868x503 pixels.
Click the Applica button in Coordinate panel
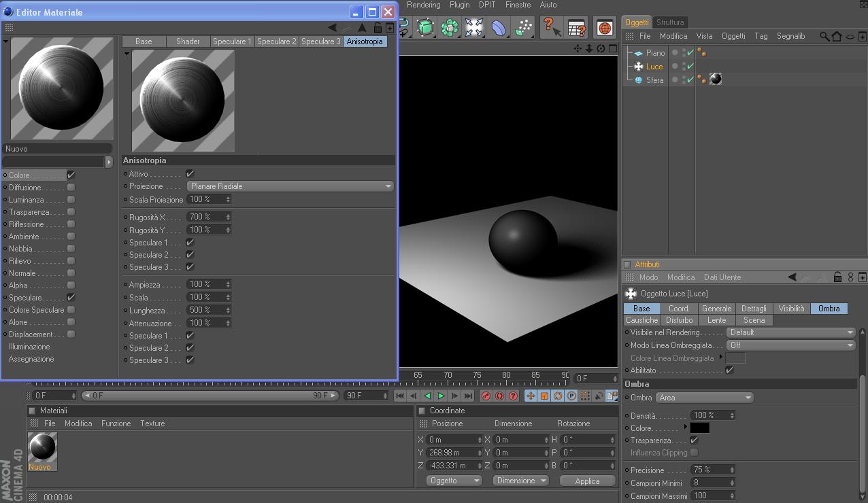pyautogui.click(x=587, y=481)
